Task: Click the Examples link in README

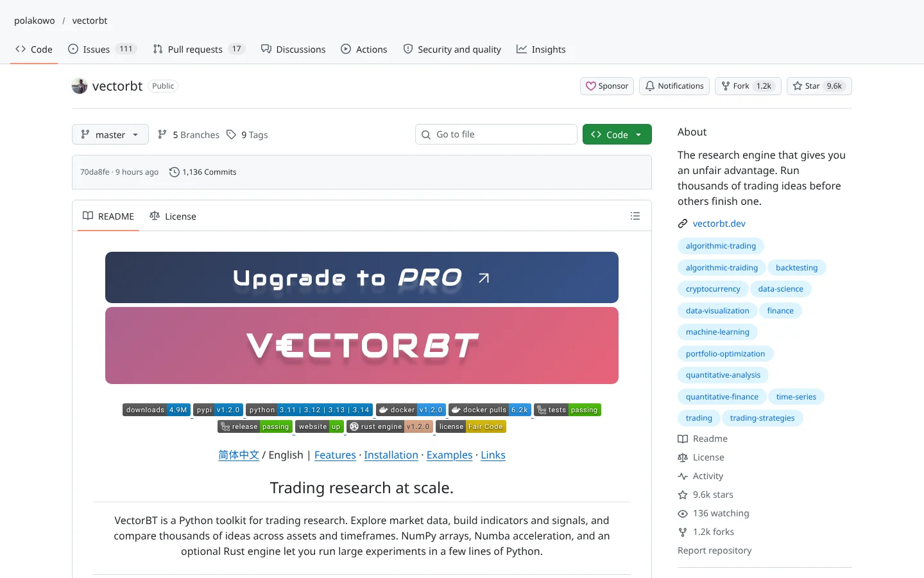Action: pyautogui.click(x=449, y=455)
